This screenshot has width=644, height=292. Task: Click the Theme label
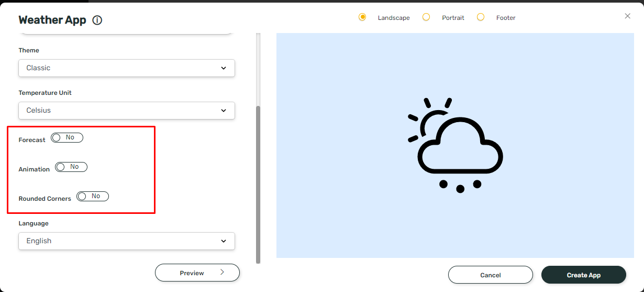[29, 50]
